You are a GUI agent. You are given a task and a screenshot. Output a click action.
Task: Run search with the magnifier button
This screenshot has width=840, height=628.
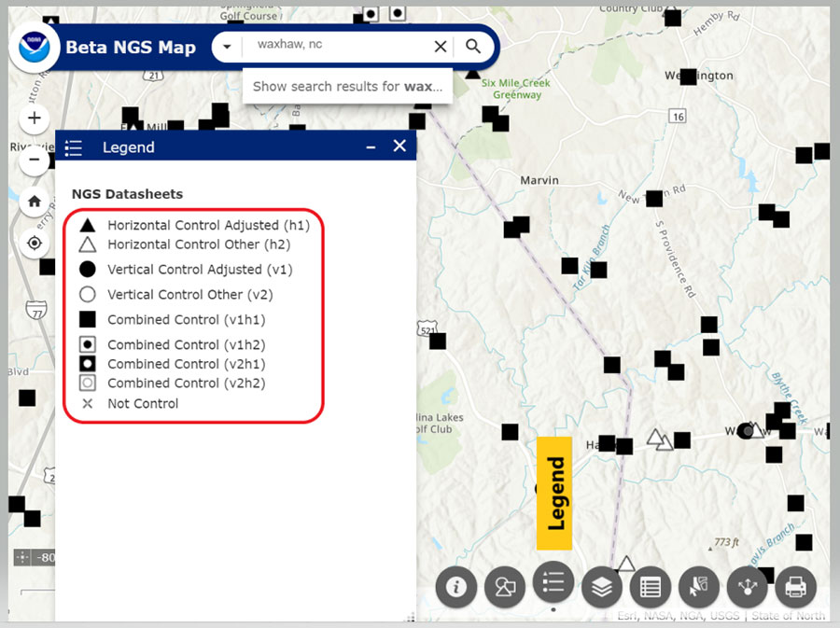(473, 47)
